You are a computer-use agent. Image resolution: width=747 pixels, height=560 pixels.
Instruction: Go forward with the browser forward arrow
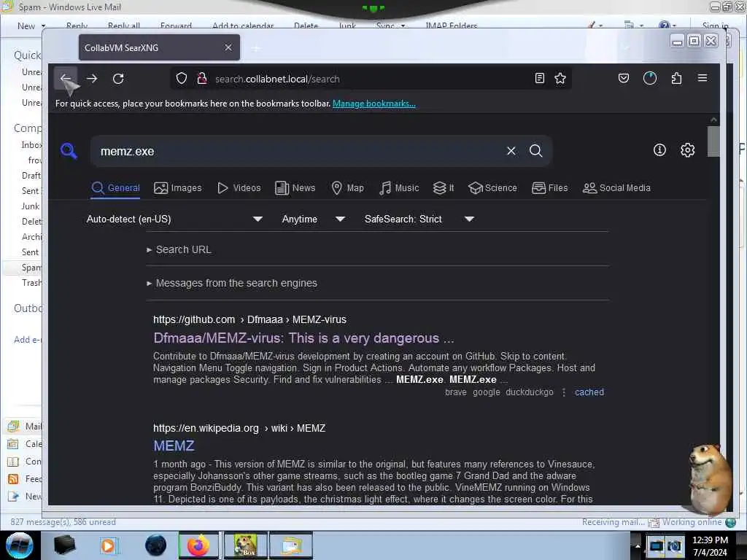(92, 79)
